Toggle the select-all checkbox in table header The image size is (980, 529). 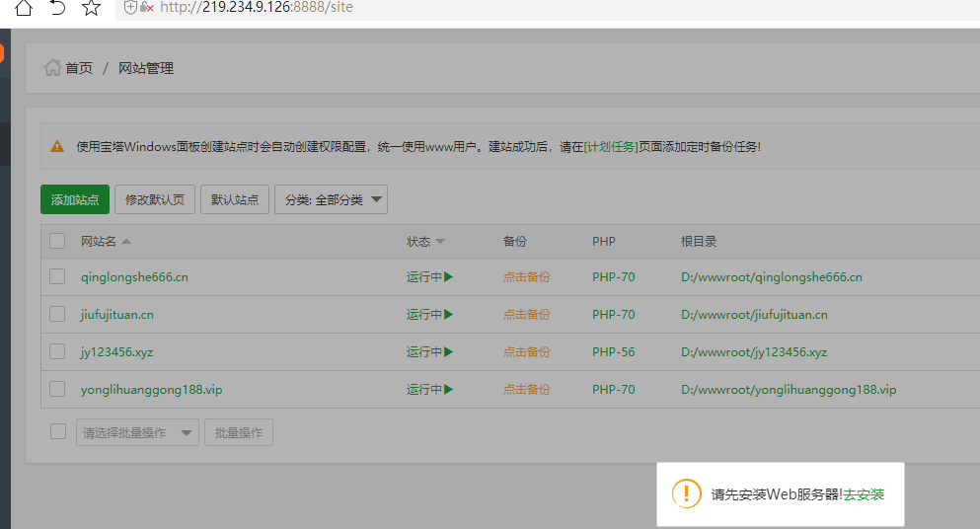[x=57, y=241]
